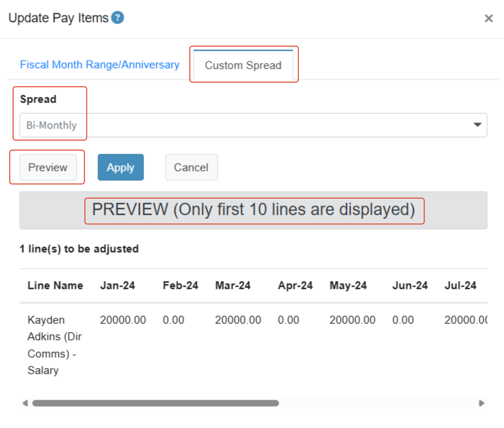Screen dimensions: 504x428
Task: Click the Feb-24 value 0.00
Action: 173,320
